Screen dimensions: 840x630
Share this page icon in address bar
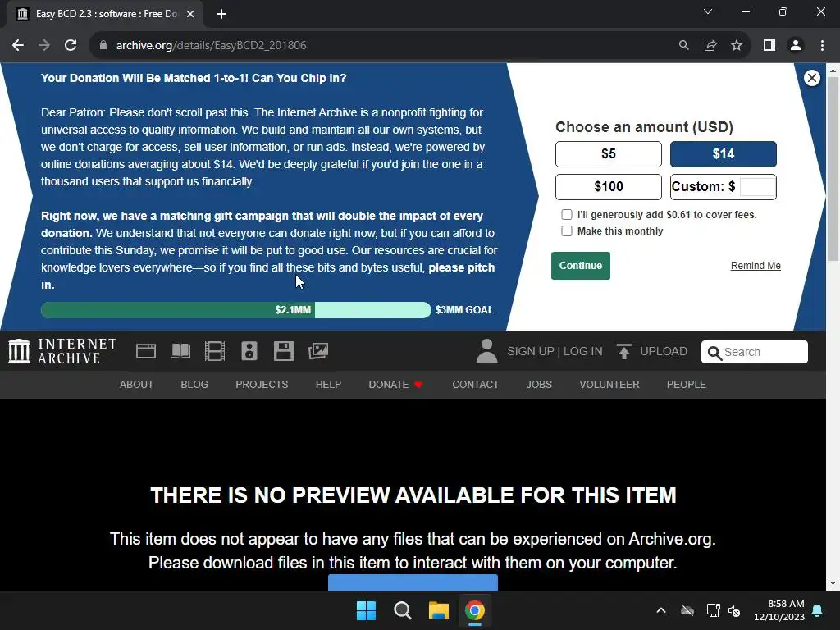[x=710, y=46]
